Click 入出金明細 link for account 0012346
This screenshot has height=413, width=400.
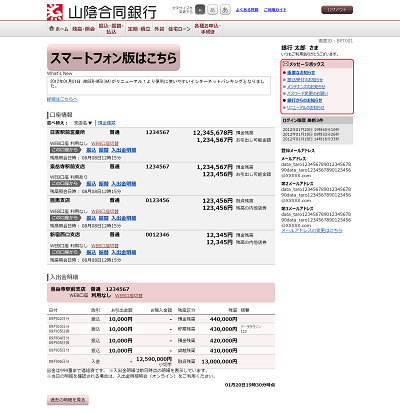124,252
